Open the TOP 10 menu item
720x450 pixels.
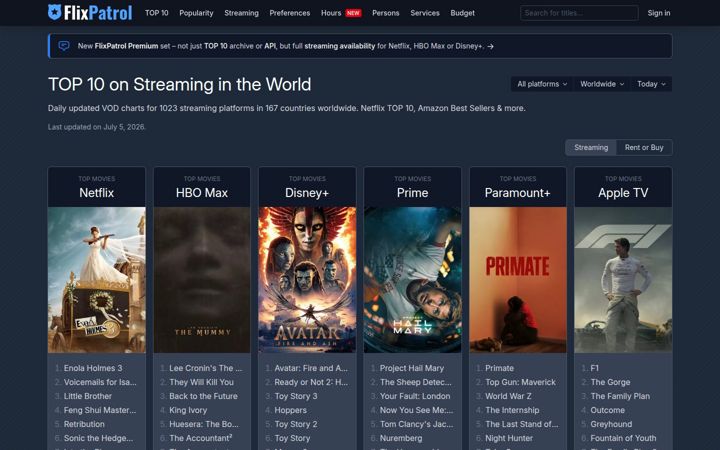pos(157,13)
